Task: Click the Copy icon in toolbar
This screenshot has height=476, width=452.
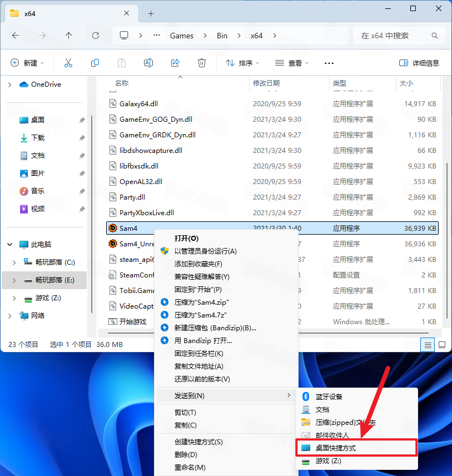Action: pos(95,63)
